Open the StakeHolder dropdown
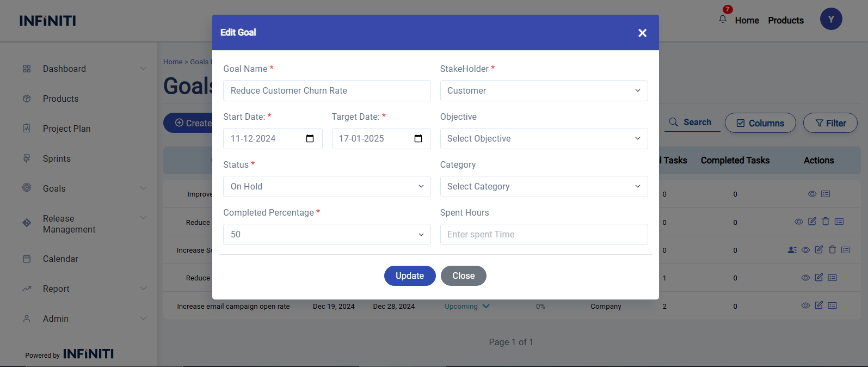 [x=543, y=91]
